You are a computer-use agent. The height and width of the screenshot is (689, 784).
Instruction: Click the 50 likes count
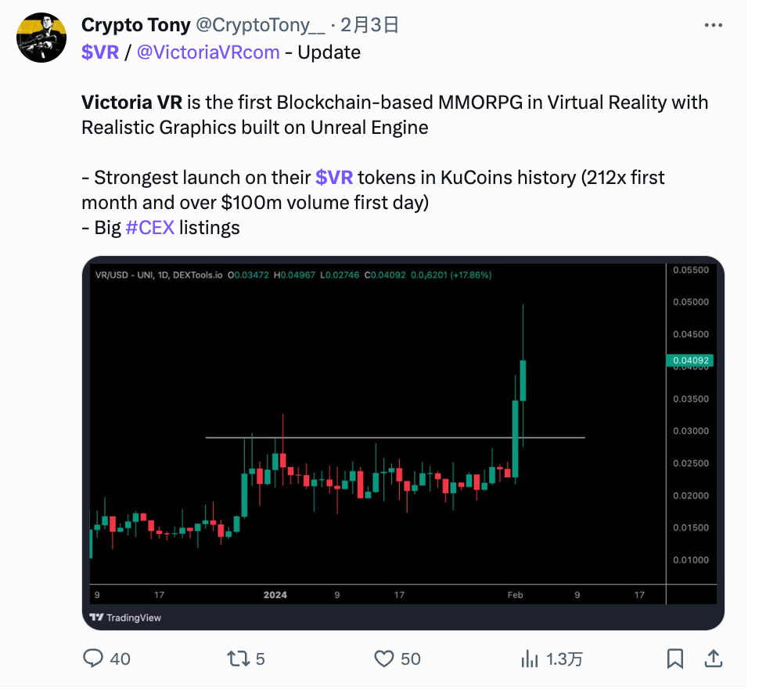point(411,659)
